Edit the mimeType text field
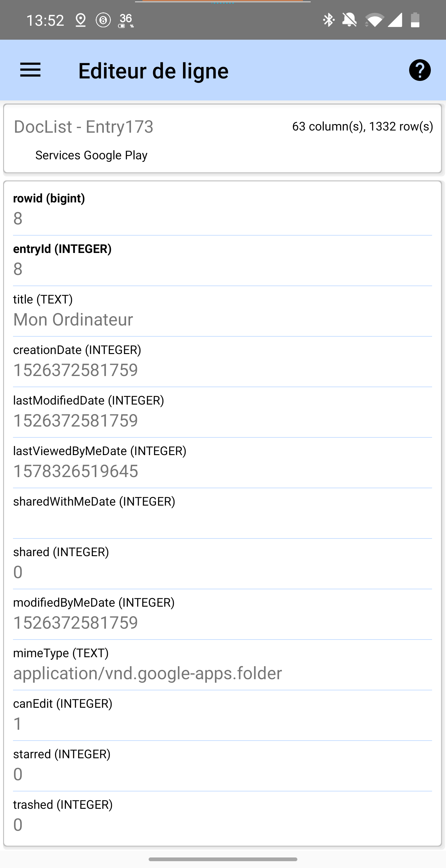The height and width of the screenshot is (868, 446). tap(222, 673)
